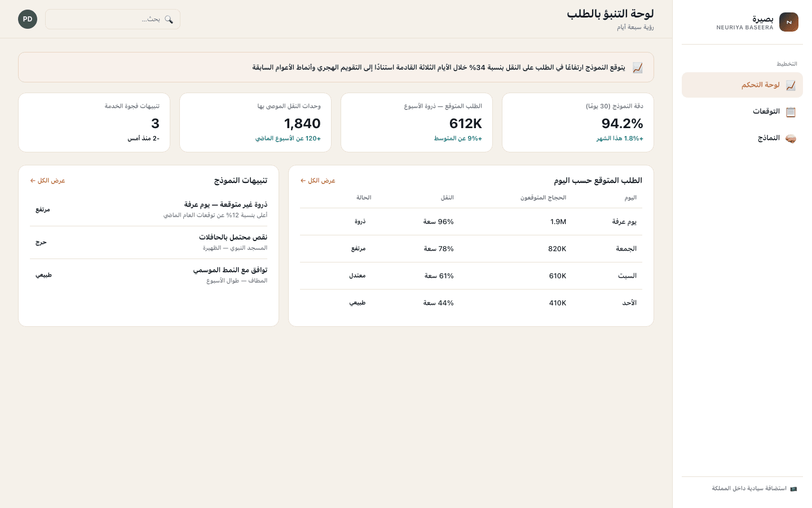Click the حرج severity badge
Screen dimensions: 812x508
point(41,242)
